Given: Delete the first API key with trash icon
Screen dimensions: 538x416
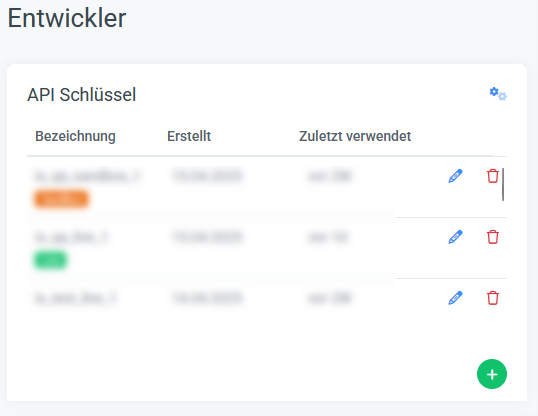Looking at the screenshot, I should tap(493, 176).
